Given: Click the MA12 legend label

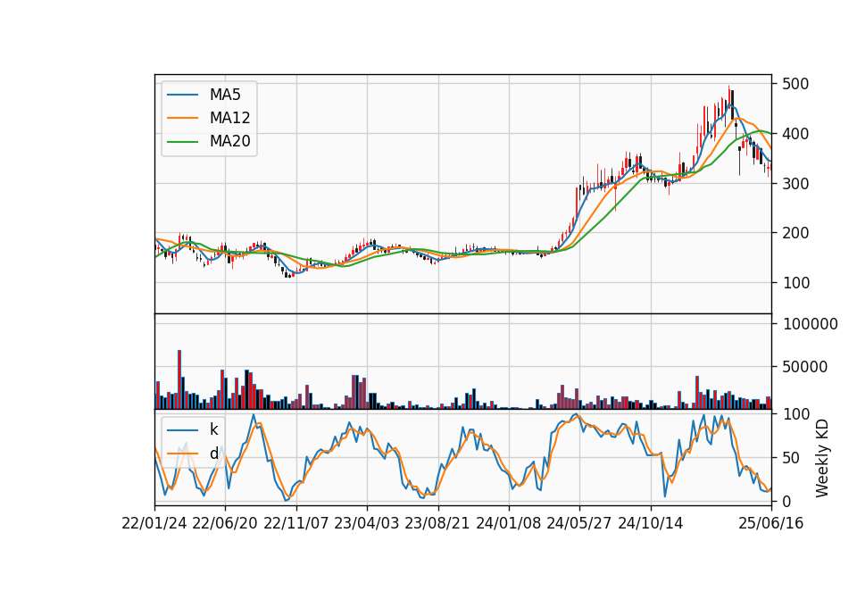Looking at the screenshot, I should click(229, 118).
